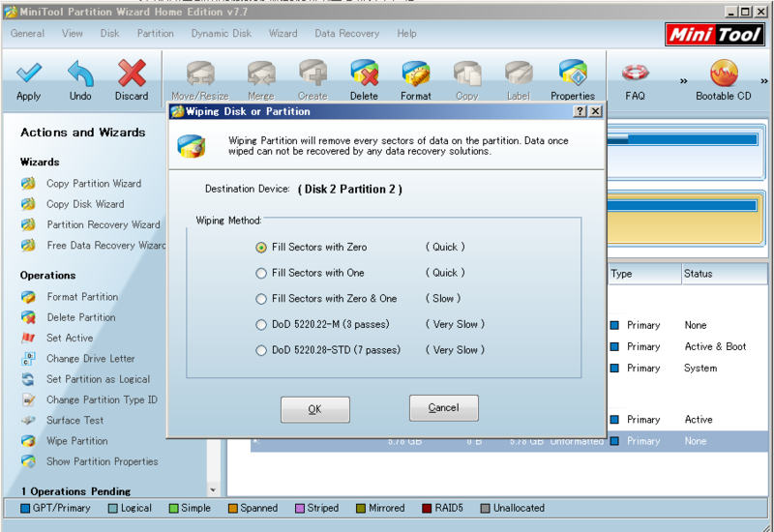The image size is (774, 532).
Task: Select Set Partition as Logical
Action: click(98, 379)
